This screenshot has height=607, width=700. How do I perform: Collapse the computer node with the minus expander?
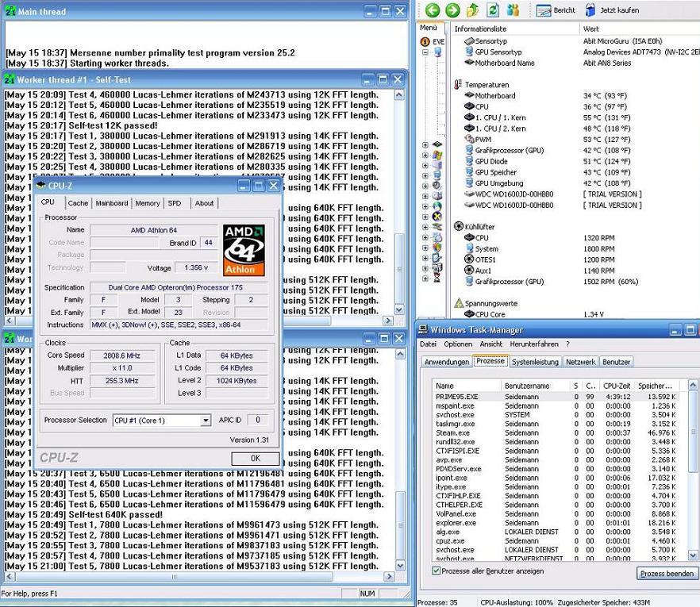425,52
